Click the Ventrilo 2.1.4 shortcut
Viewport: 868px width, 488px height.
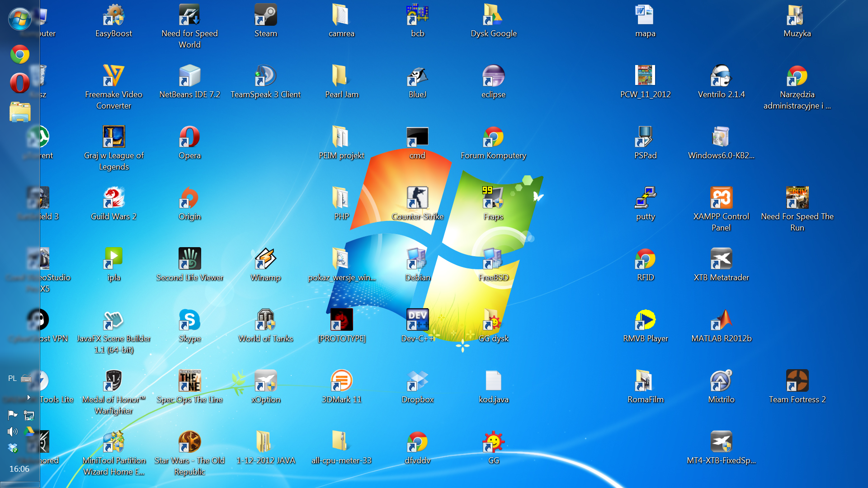coord(721,82)
